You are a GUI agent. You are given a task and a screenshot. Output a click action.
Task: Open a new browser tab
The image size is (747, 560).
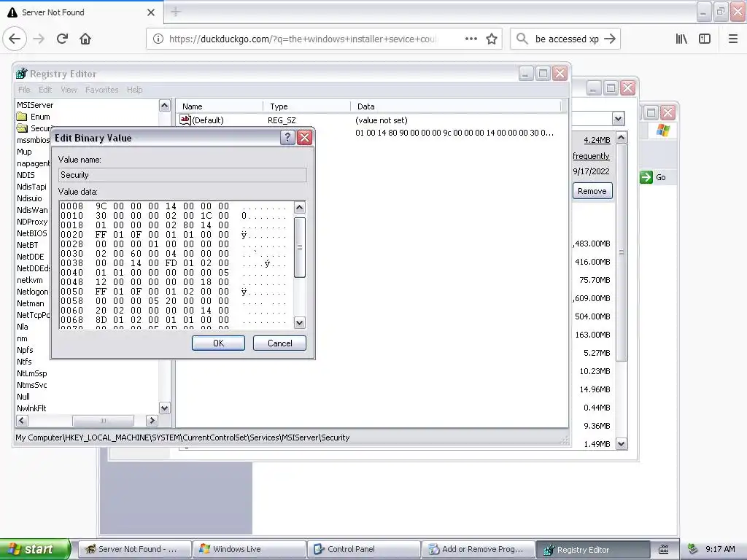click(x=176, y=12)
